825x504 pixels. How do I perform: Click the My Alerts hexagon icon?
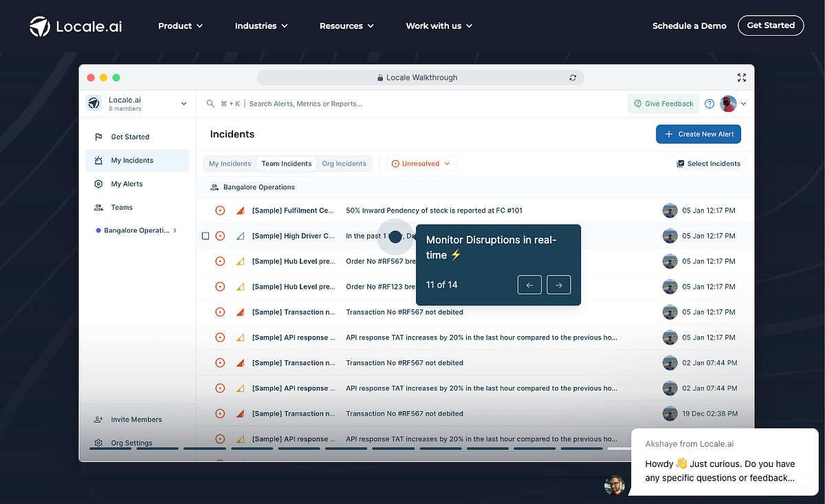coord(98,184)
